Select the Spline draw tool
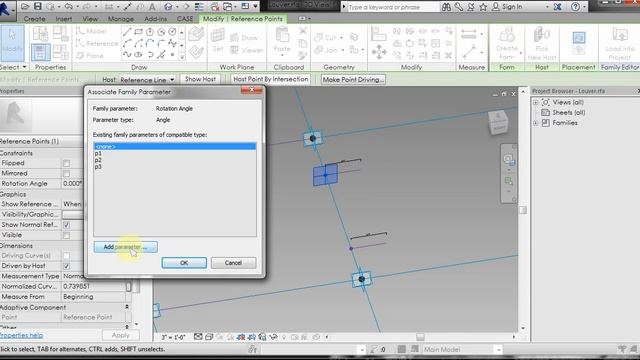The width and height of the screenshot is (640, 360). 127,54
